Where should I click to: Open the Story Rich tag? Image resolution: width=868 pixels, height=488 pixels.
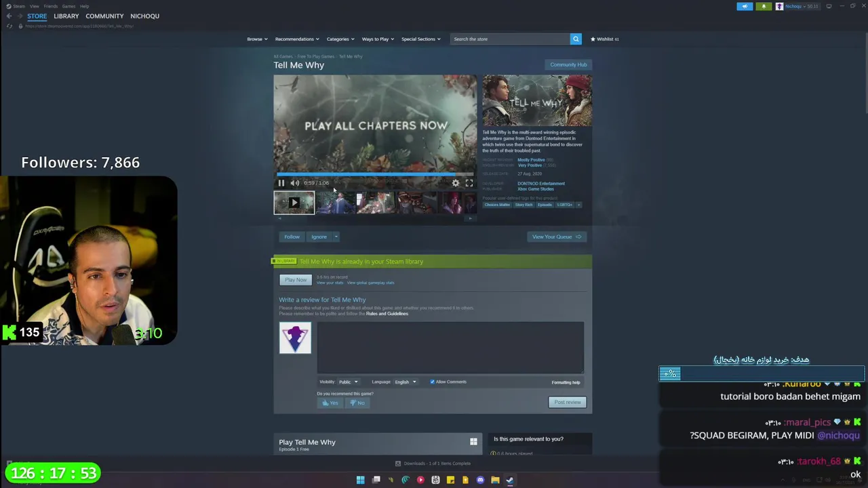(524, 205)
